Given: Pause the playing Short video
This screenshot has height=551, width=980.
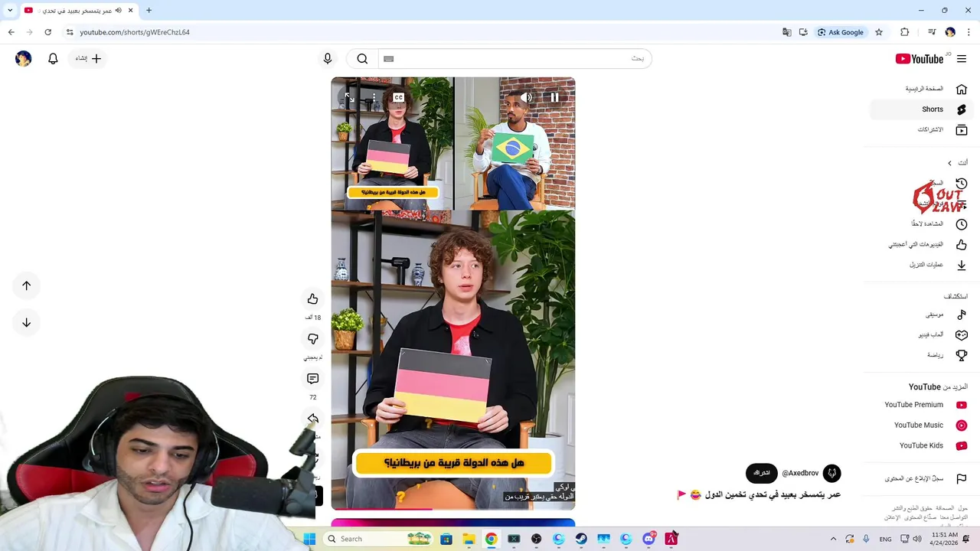Looking at the screenshot, I should 554,97.
